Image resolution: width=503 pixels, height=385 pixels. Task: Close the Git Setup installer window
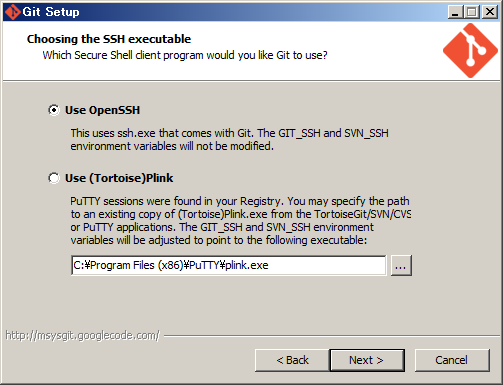[490, 12]
